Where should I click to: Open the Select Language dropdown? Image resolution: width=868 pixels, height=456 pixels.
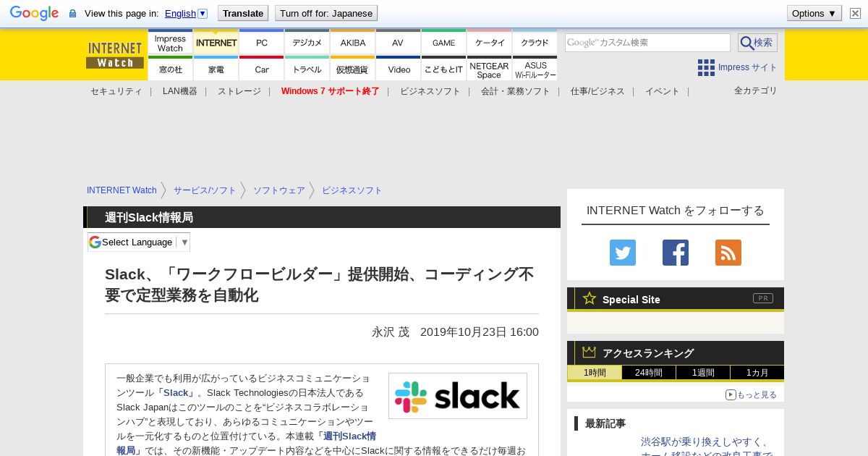point(139,242)
